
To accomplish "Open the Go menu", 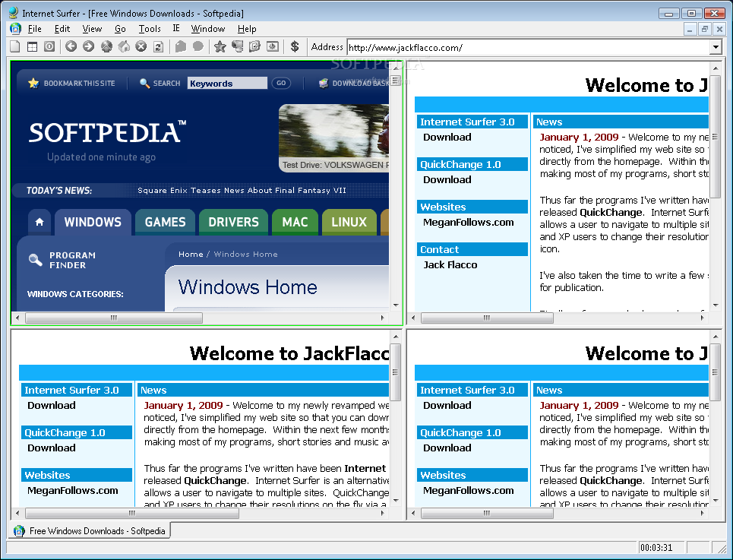I will (120, 29).
